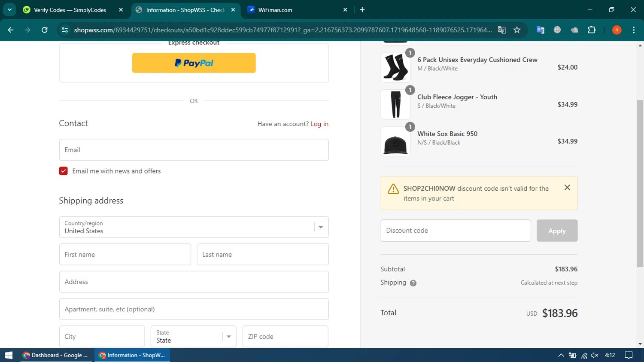644x362 pixels.
Task: Click the scrollbar down arrow
Action: coord(640,344)
